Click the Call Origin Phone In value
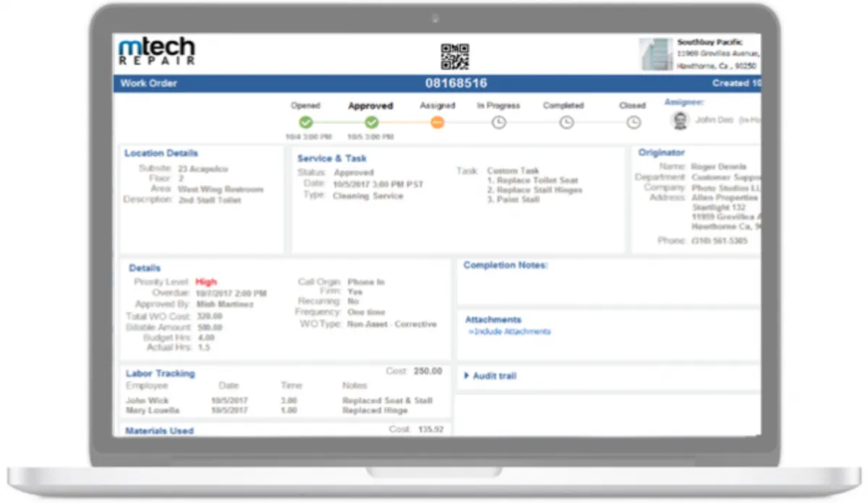Viewport: 868px width, 503px height. [x=366, y=282]
